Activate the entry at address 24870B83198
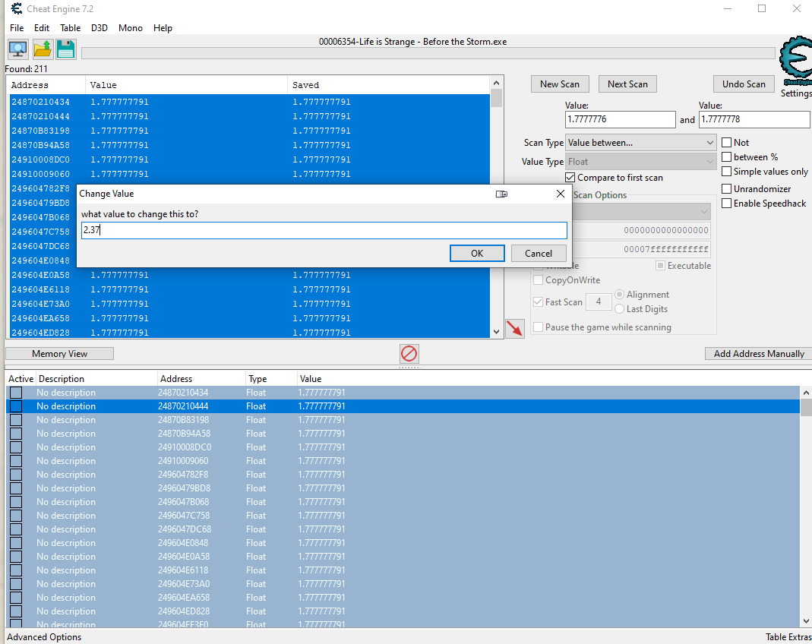812x644 pixels. [16, 420]
